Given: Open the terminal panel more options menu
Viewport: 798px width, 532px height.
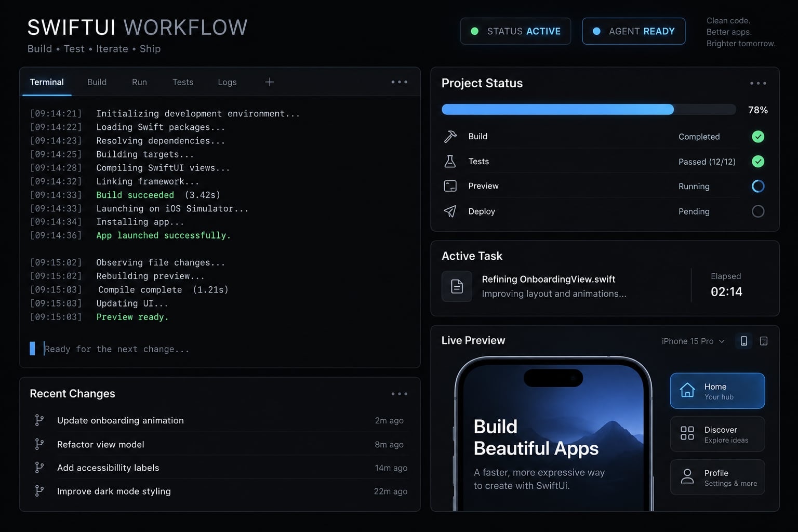Looking at the screenshot, I should (x=400, y=82).
